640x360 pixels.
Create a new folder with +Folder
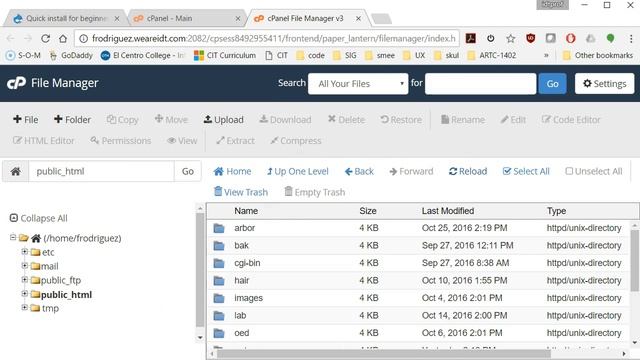pyautogui.click(x=72, y=120)
